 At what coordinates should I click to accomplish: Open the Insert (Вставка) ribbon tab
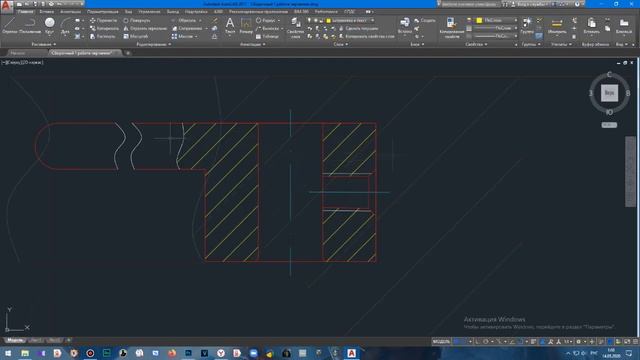pyautogui.click(x=47, y=11)
